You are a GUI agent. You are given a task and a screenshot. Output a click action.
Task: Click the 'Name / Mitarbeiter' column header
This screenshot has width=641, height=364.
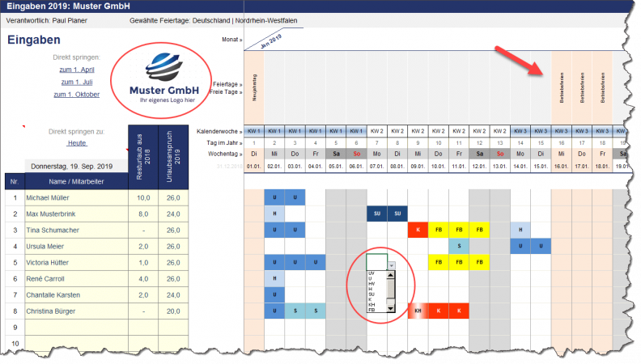click(74, 182)
